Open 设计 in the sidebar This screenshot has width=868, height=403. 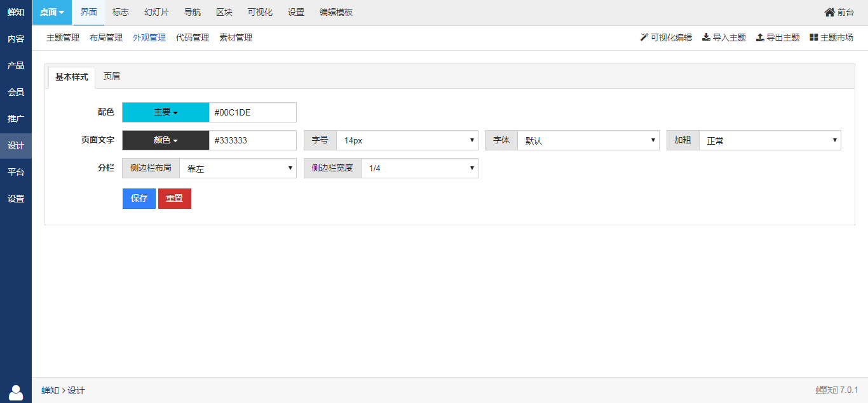click(x=16, y=145)
